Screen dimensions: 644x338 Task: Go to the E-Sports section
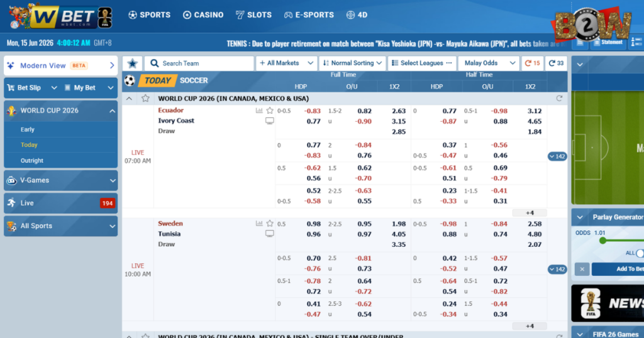point(309,15)
